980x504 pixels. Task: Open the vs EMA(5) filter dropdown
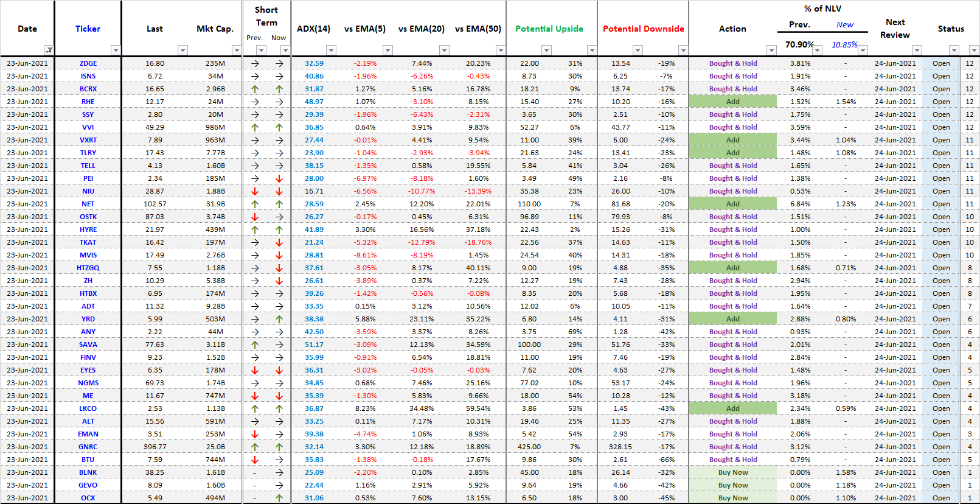click(x=387, y=50)
